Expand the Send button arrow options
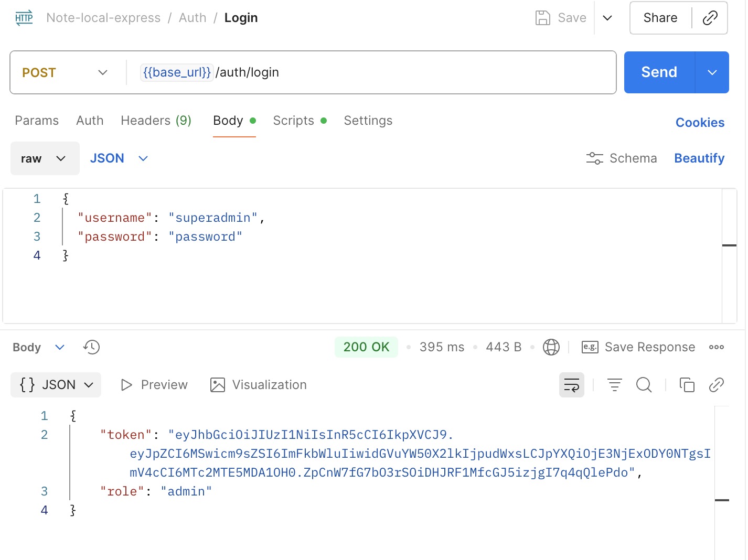 click(x=712, y=72)
